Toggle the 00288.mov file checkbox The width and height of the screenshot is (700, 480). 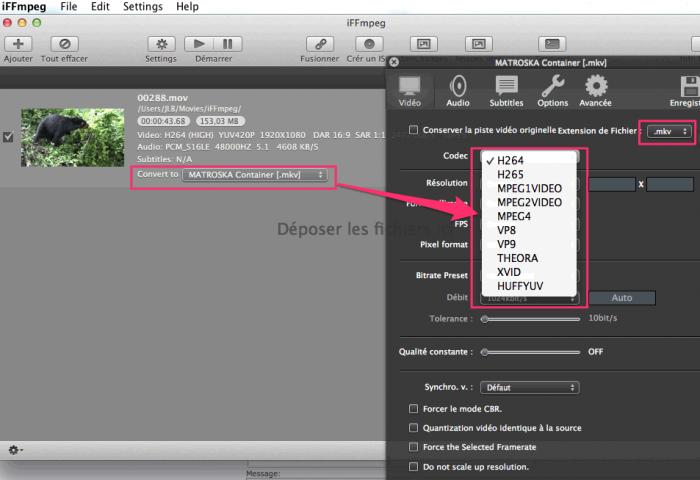[8, 137]
